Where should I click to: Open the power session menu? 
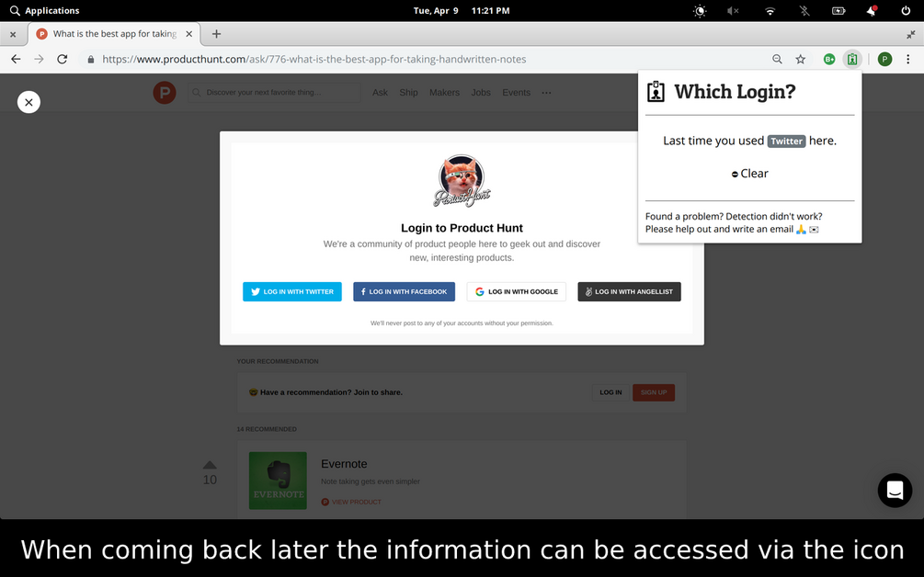coord(906,11)
